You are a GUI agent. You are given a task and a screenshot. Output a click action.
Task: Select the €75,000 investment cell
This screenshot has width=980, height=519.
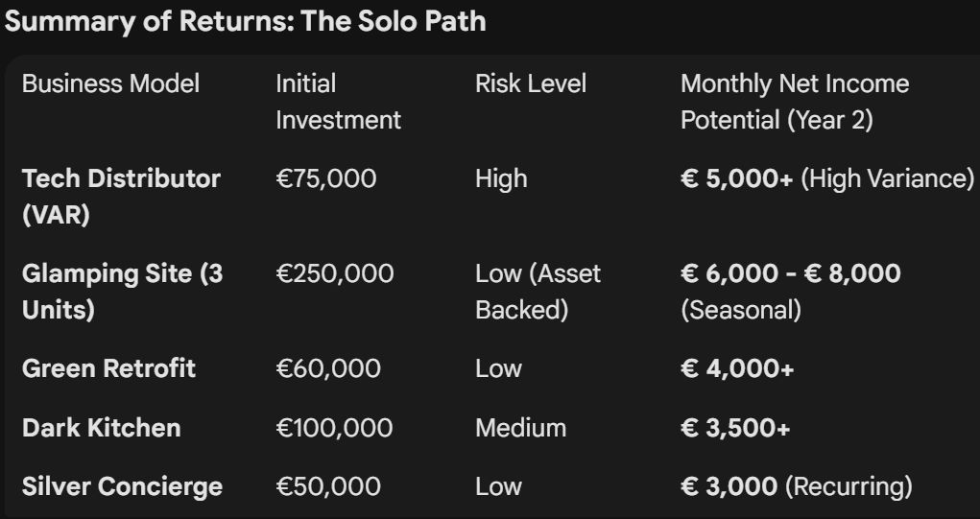pos(325,178)
